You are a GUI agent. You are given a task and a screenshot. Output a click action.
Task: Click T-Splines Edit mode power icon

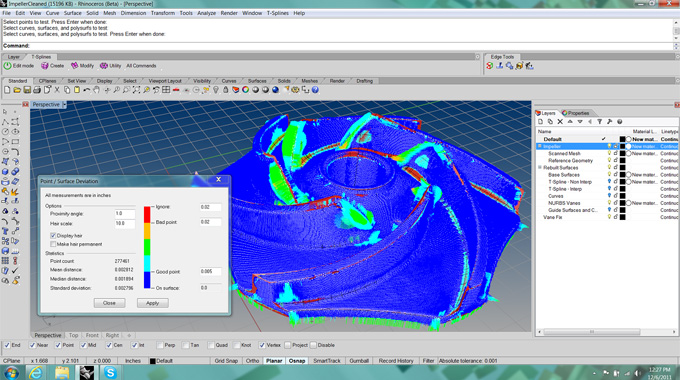tap(7, 66)
